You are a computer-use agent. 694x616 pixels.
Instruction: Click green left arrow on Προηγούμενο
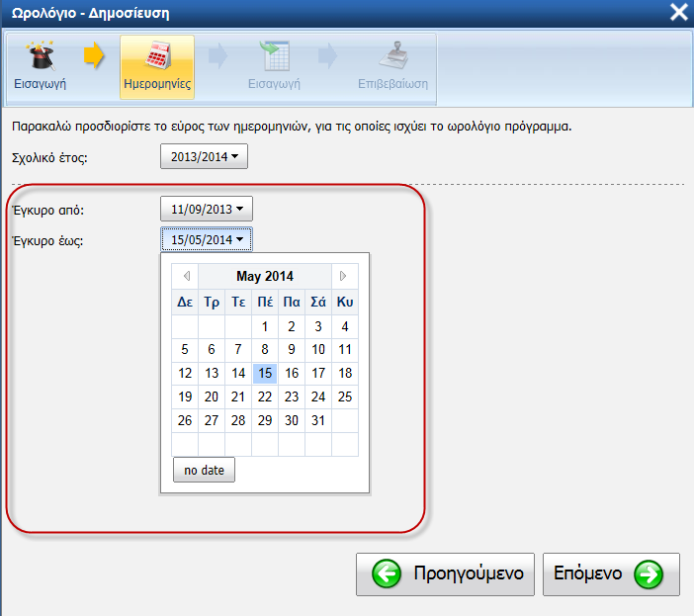[x=387, y=573]
